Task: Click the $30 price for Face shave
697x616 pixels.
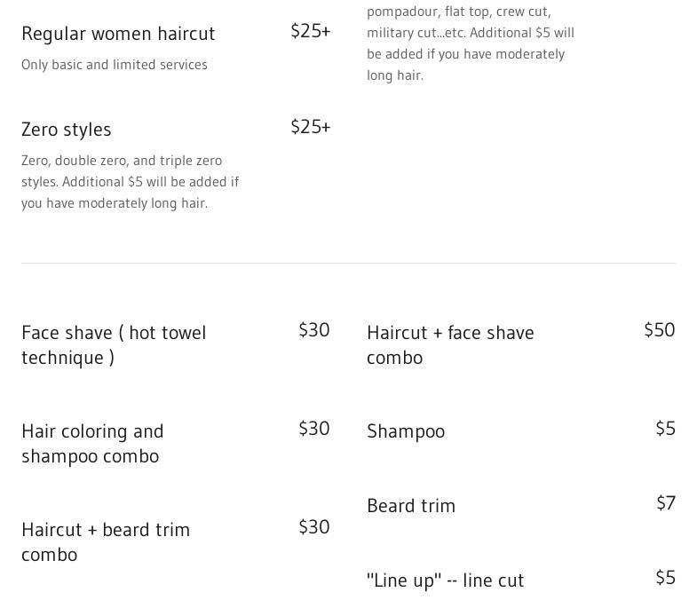Action: coord(313,330)
